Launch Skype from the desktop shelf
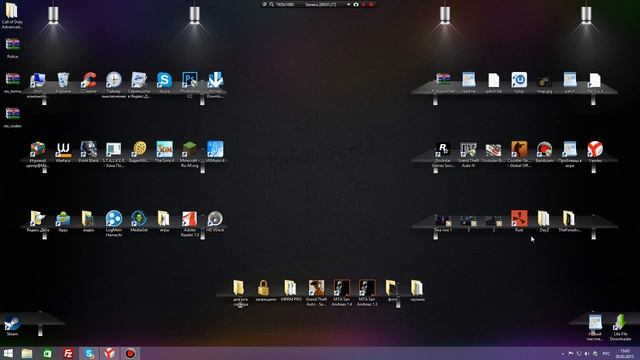 click(x=164, y=80)
